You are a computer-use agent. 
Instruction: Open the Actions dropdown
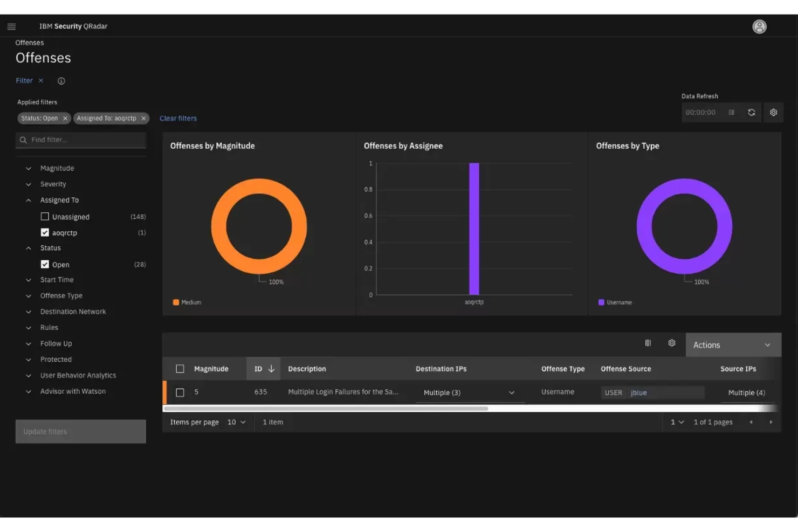coord(733,344)
